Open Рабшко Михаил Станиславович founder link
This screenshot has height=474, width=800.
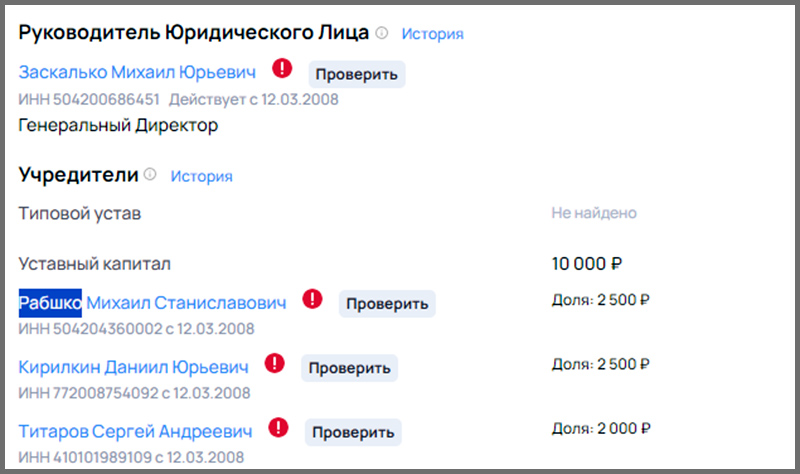[152, 303]
